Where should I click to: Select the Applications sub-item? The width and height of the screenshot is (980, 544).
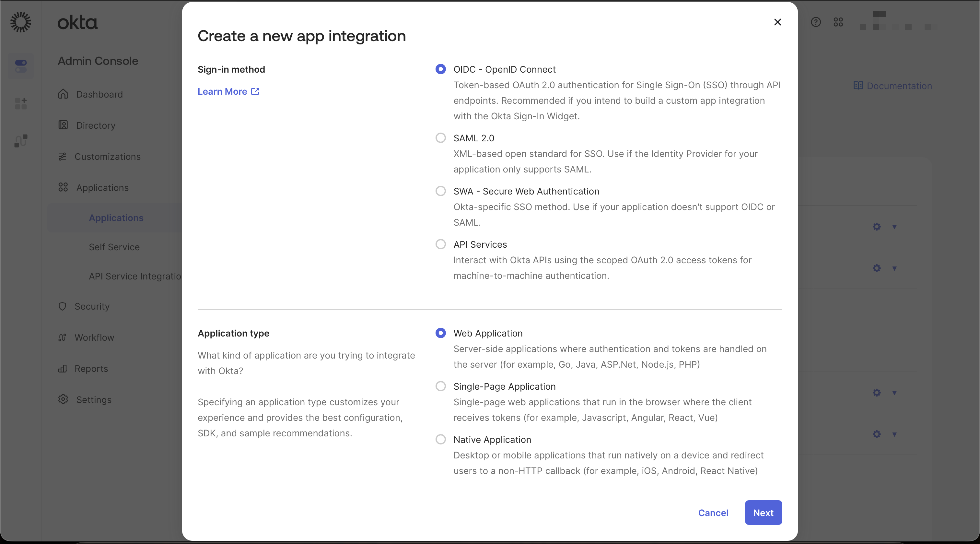(116, 218)
